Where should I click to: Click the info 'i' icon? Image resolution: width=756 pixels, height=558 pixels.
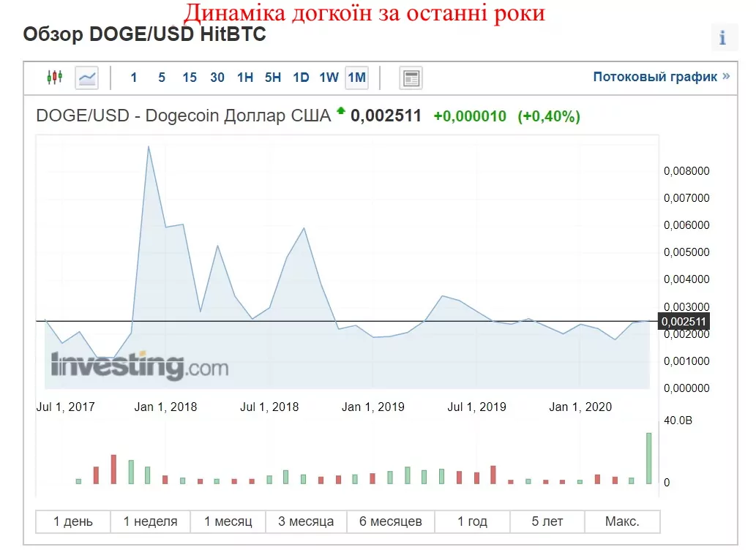[725, 37]
